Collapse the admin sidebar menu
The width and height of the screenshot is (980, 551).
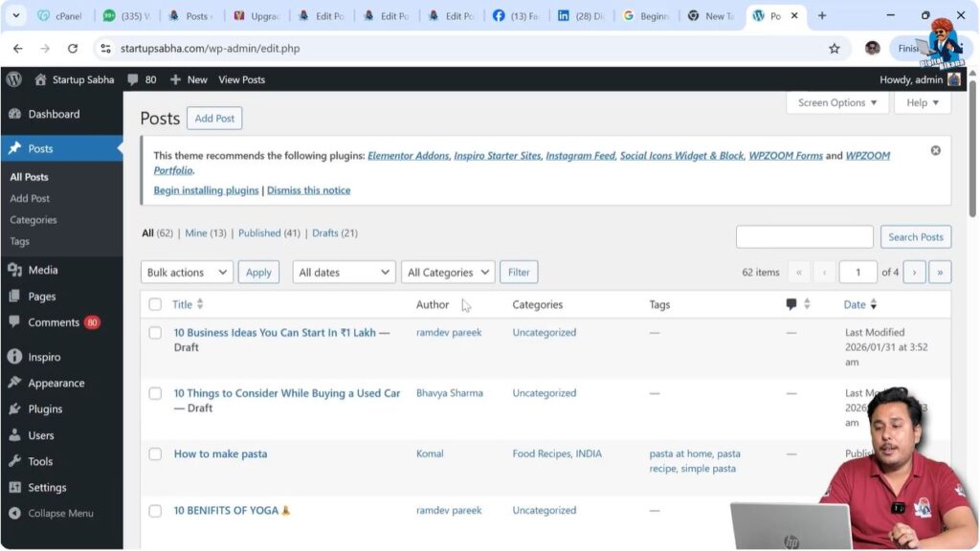point(54,513)
